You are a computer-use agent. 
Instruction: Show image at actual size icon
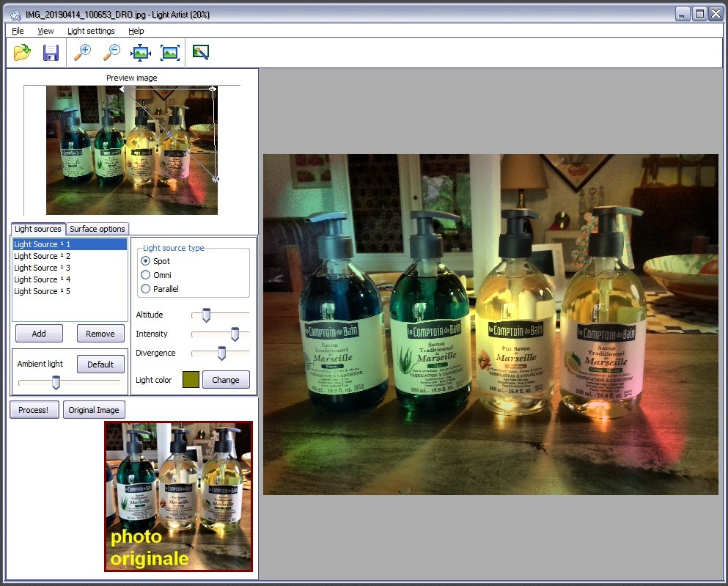[x=170, y=53]
